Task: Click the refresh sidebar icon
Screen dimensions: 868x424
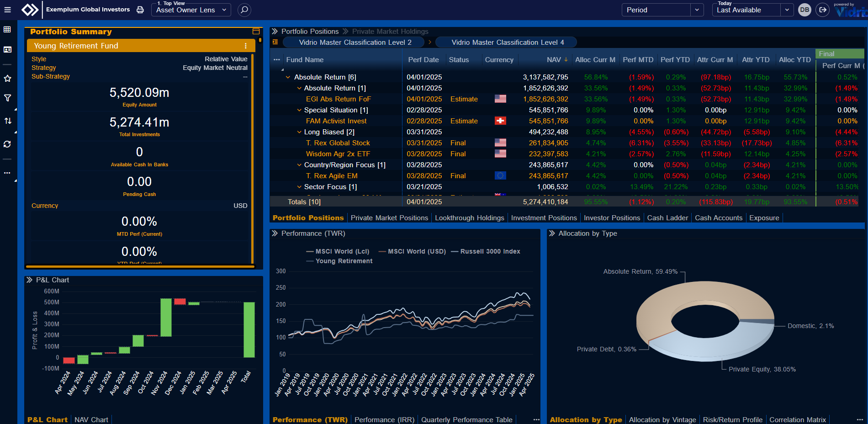Action: point(7,144)
